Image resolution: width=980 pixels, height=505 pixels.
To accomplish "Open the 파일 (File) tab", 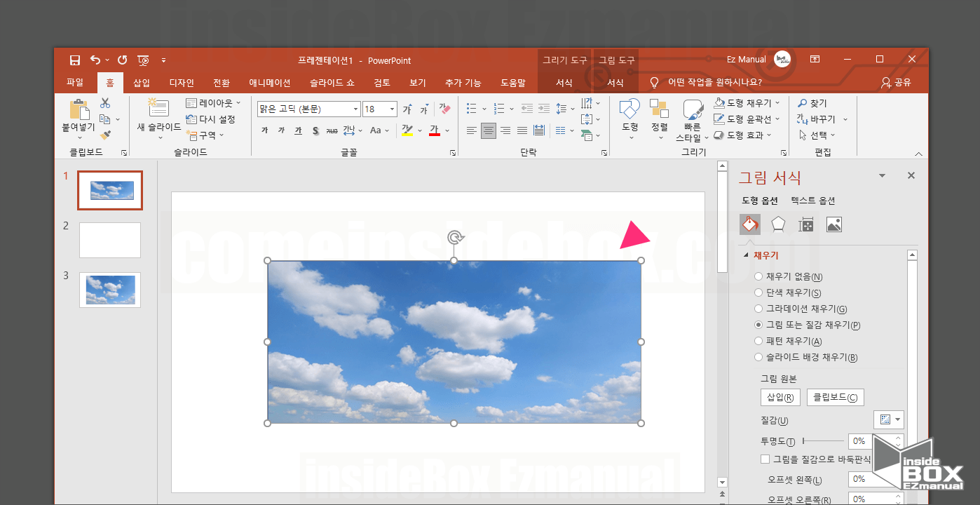I will click(75, 83).
